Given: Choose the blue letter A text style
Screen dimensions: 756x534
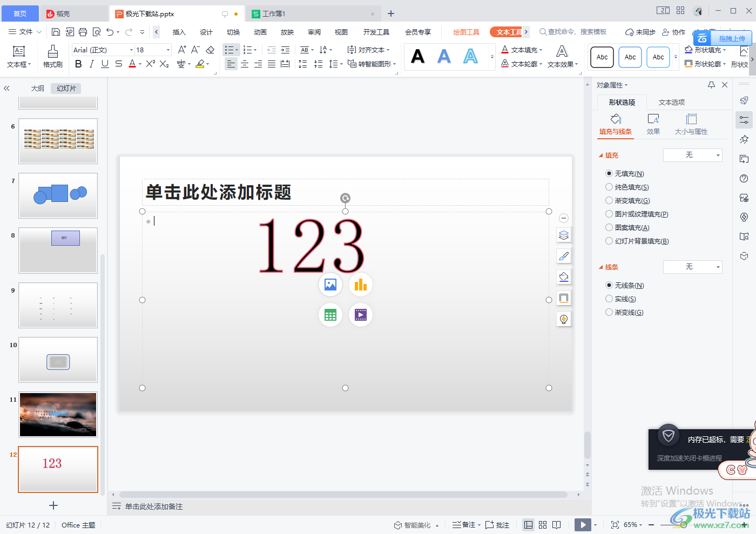Looking at the screenshot, I should (444, 56).
